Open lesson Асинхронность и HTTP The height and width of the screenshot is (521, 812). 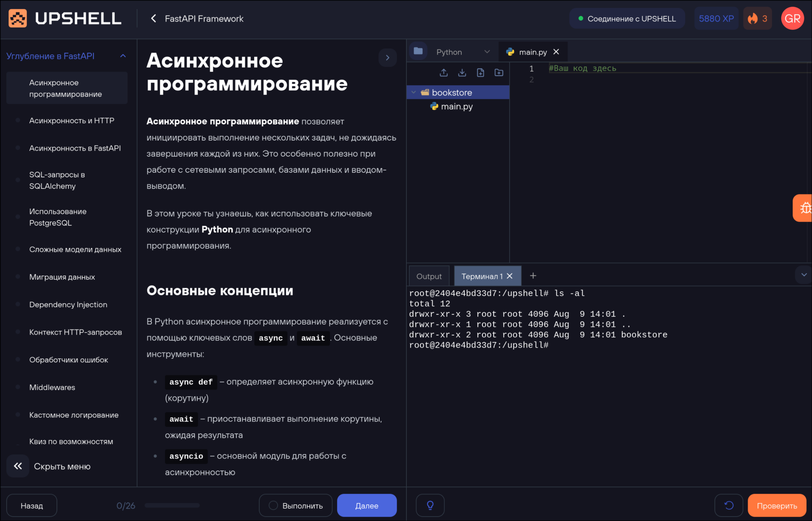pyautogui.click(x=71, y=120)
